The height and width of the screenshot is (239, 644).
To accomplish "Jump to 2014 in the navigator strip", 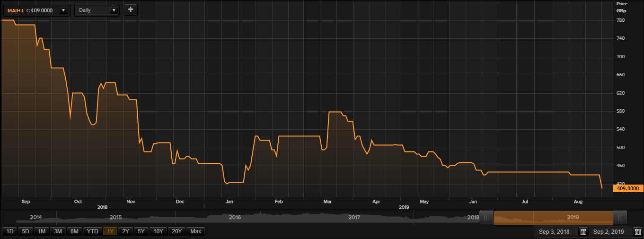I will (x=36, y=217).
